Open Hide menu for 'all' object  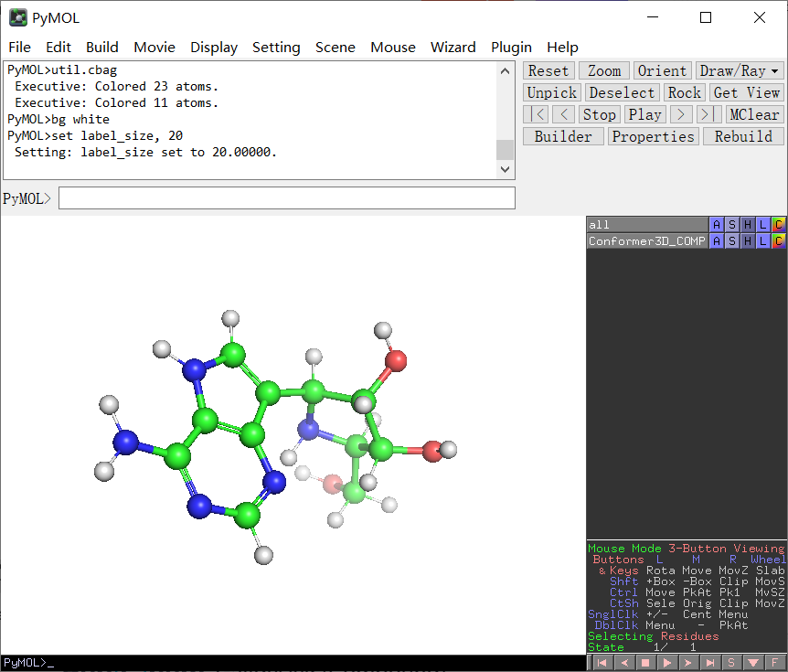[x=747, y=225]
